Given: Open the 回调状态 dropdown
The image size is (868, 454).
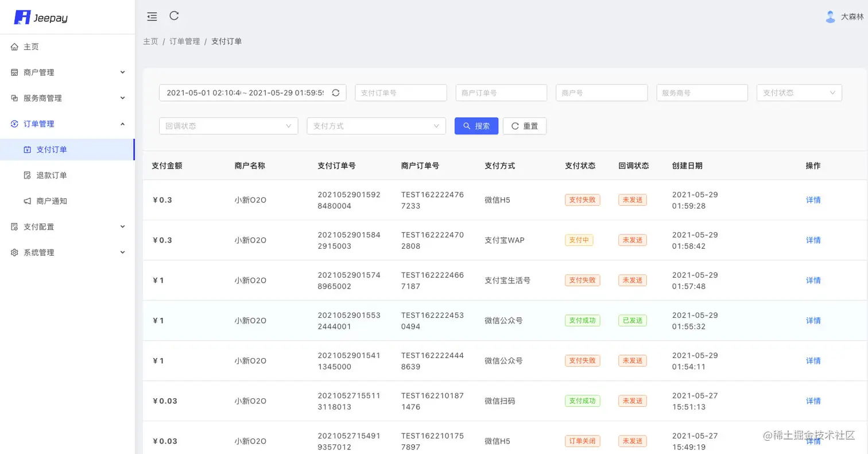Looking at the screenshot, I should (x=228, y=126).
